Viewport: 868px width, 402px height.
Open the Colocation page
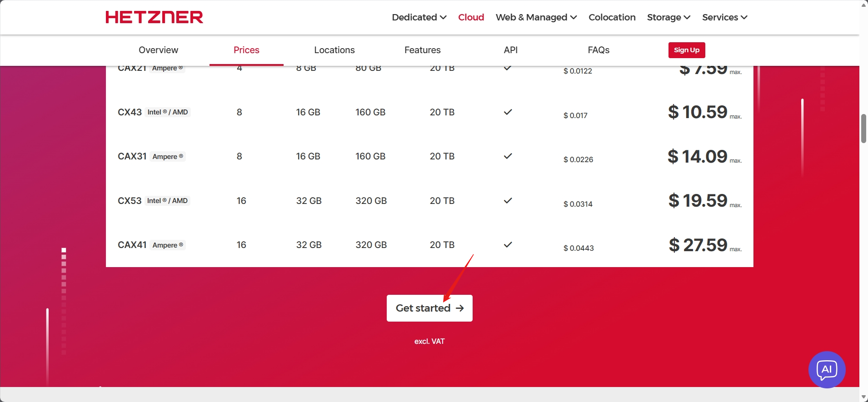tap(612, 17)
